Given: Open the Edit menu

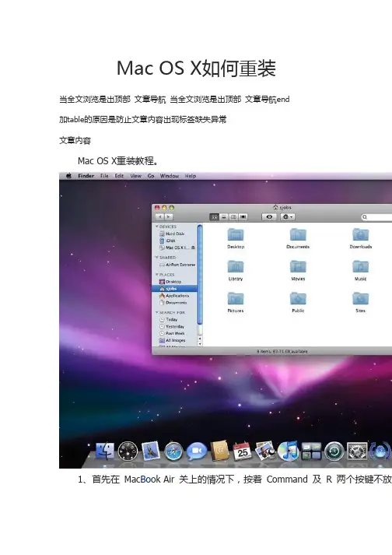Looking at the screenshot, I should coord(119,176).
